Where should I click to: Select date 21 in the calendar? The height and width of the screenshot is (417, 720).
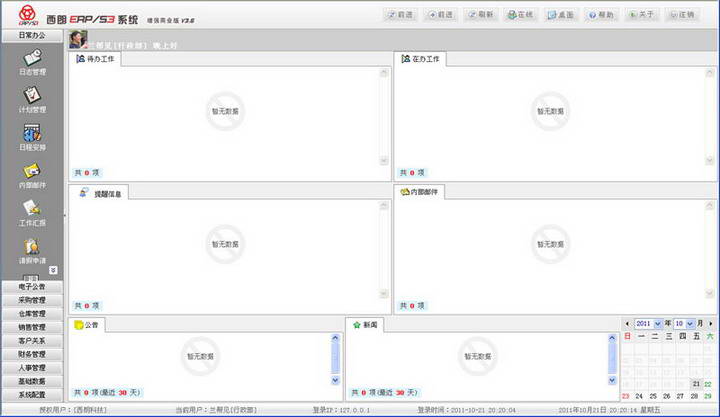(697, 383)
